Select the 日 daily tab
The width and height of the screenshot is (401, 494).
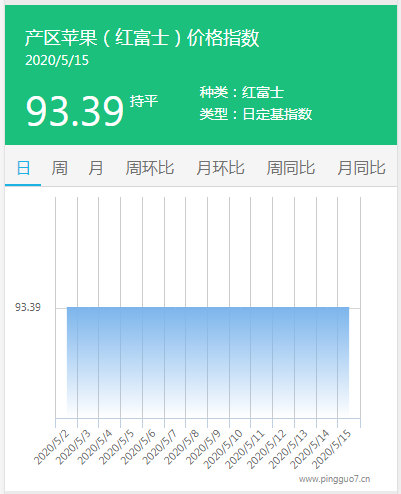click(23, 168)
